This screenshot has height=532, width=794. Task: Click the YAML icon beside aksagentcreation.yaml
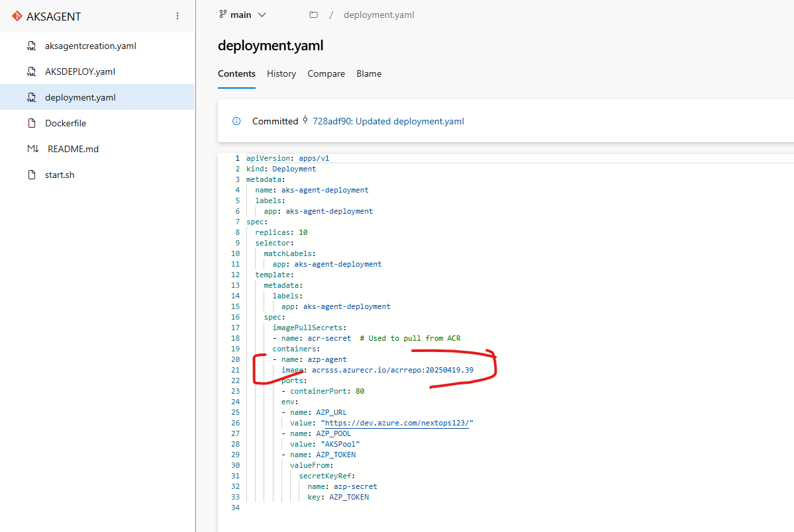[x=31, y=46]
